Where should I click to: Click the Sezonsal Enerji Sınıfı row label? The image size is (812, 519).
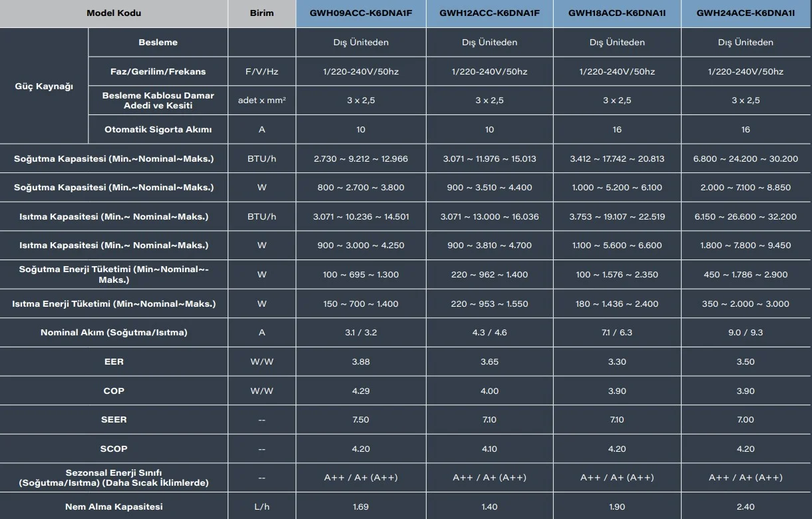(114, 477)
